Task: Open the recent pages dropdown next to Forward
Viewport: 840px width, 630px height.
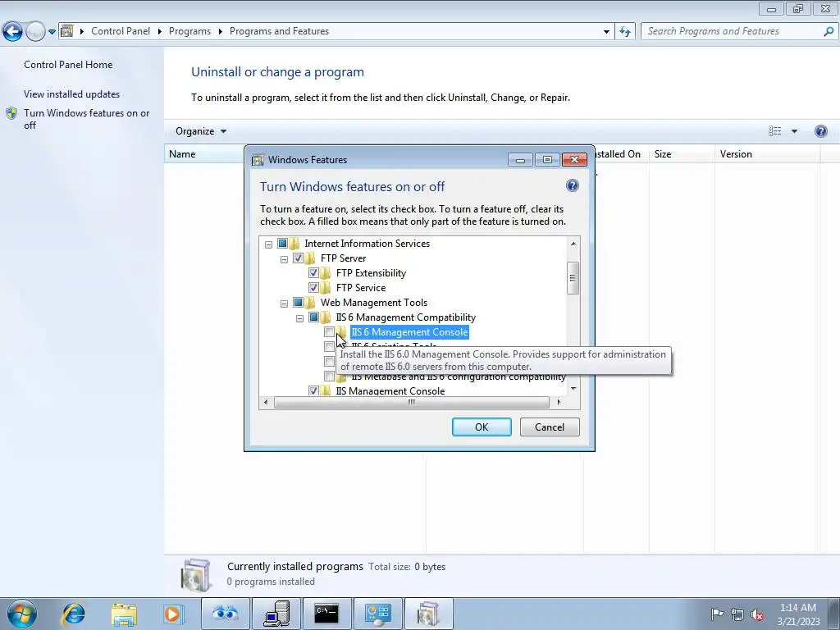Action: coord(52,32)
